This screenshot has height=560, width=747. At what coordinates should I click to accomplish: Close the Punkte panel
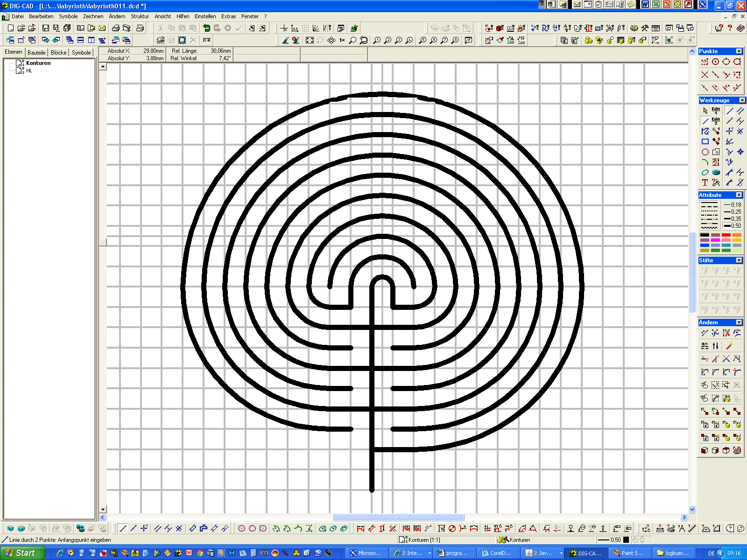click(x=739, y=51)
